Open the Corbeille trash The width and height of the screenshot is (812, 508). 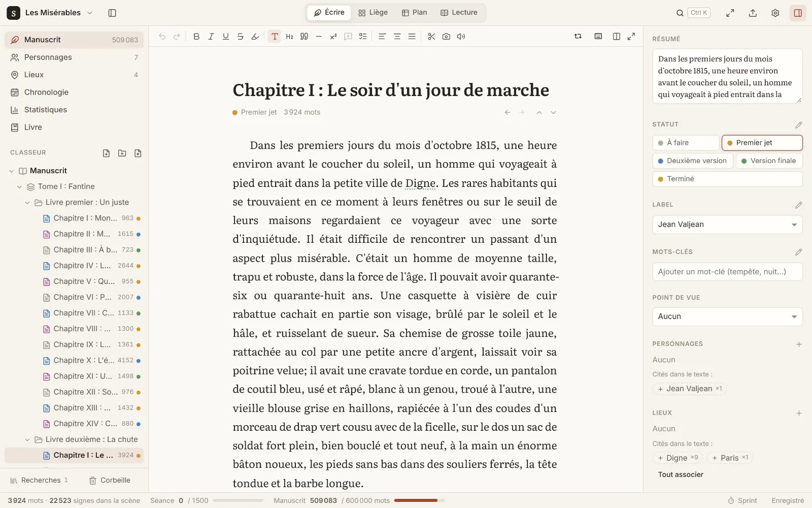click(x=110, y=481)
